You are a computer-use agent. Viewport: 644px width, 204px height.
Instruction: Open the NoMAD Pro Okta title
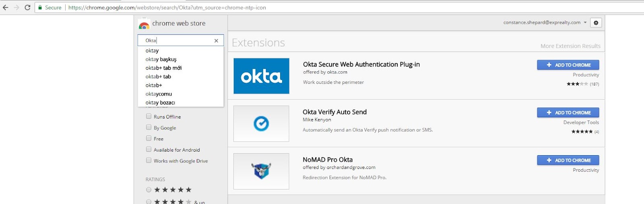click(328, 160)
